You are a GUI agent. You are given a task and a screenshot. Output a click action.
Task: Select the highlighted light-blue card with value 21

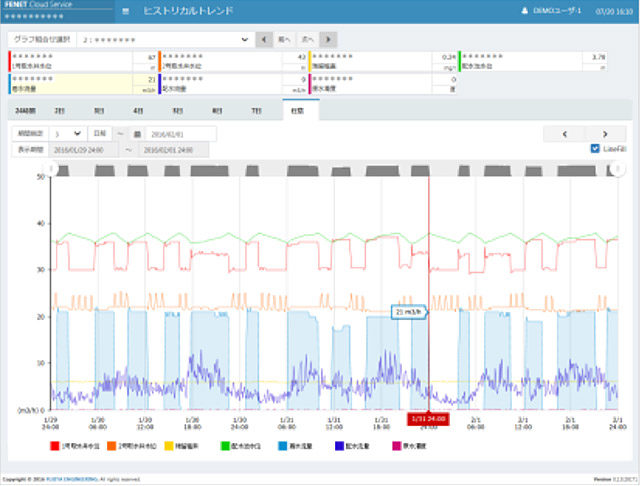(83, 84)
